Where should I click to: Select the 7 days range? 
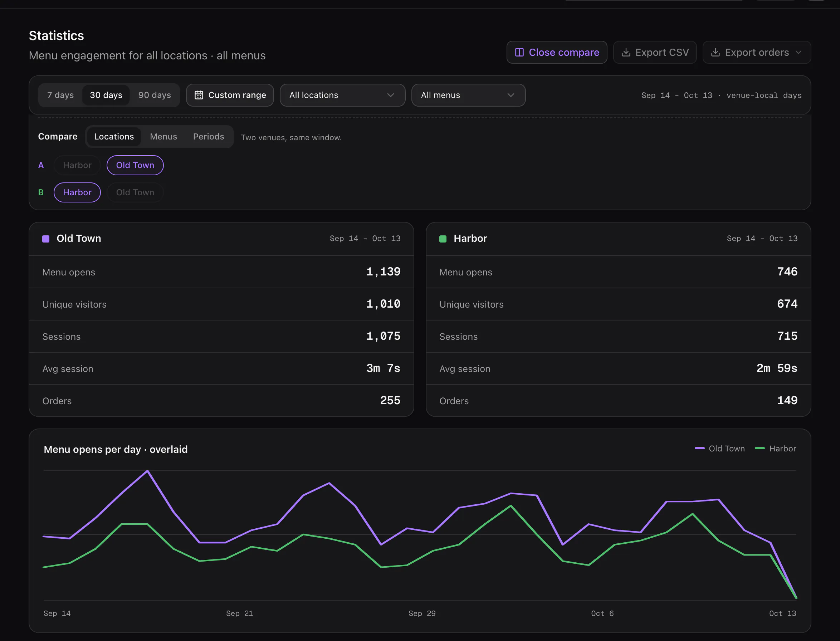pyautogui.click(x=60, y=95)
